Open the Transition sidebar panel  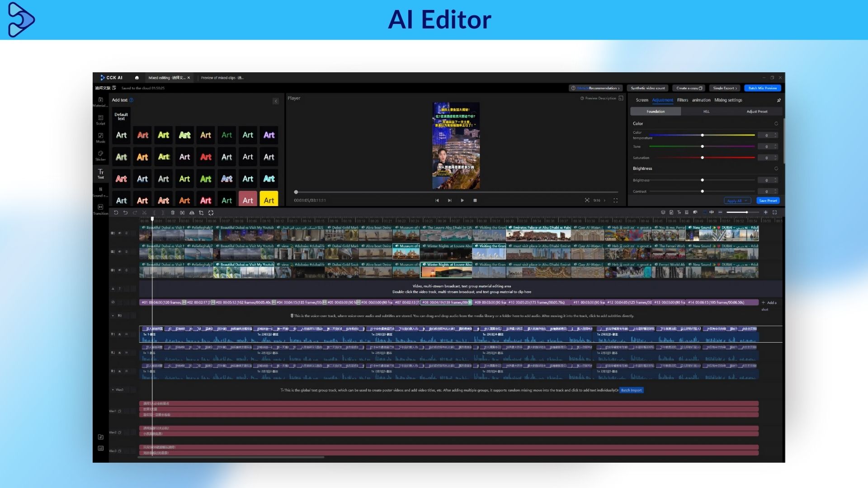pos(100,209)
